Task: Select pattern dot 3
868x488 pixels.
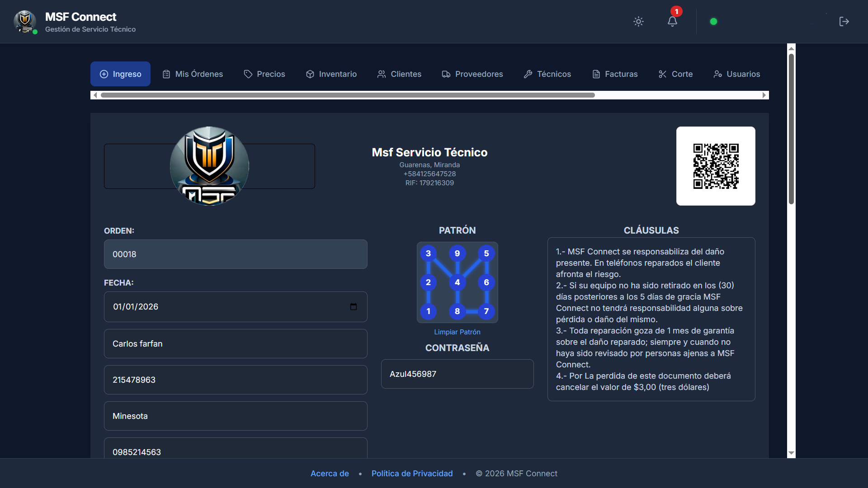Action: 428,253
